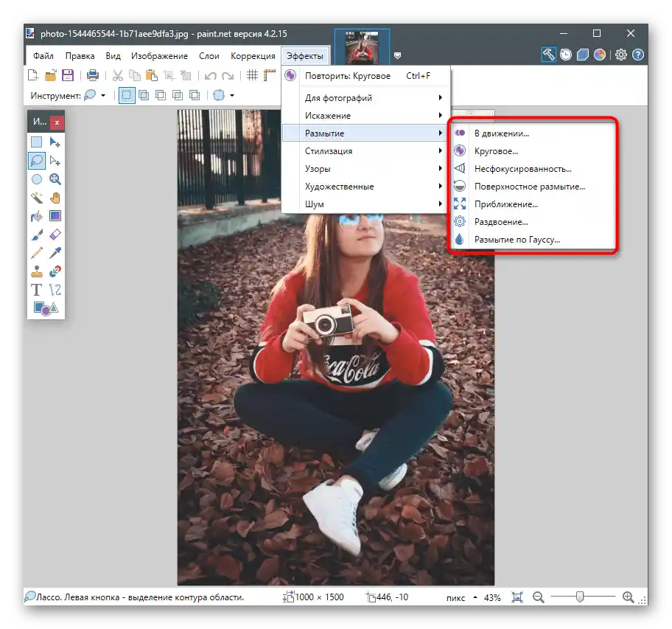This screenshot has width=672, height=629.
Task: Zoom out with the minus magnifier
Action: point(539,597)
